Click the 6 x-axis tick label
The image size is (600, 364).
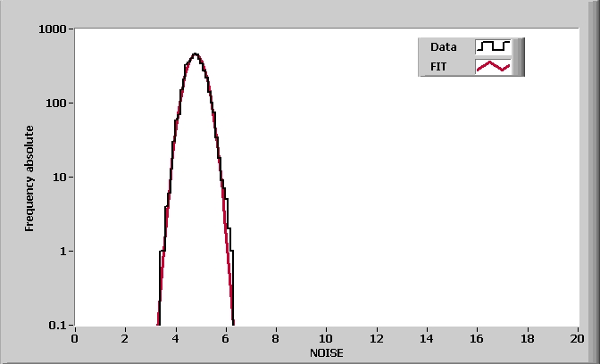[x=226, y=338]
